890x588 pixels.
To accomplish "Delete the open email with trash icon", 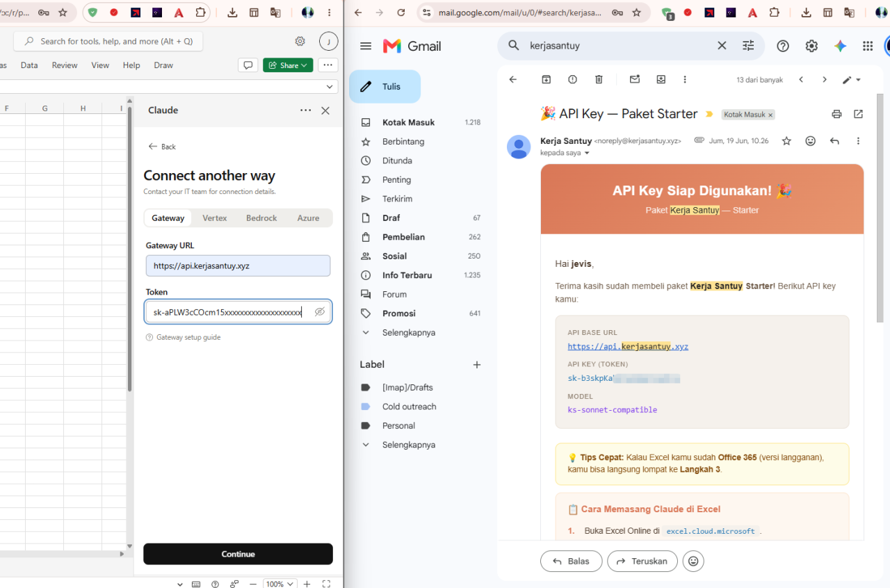I will click(599, 80).
